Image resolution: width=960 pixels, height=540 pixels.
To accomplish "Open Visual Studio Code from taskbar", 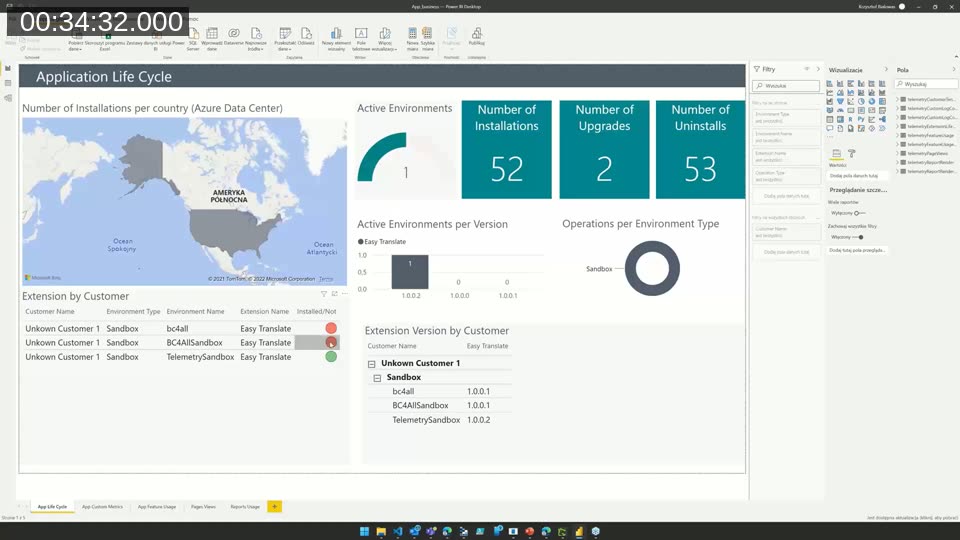I will pos(397,531).
